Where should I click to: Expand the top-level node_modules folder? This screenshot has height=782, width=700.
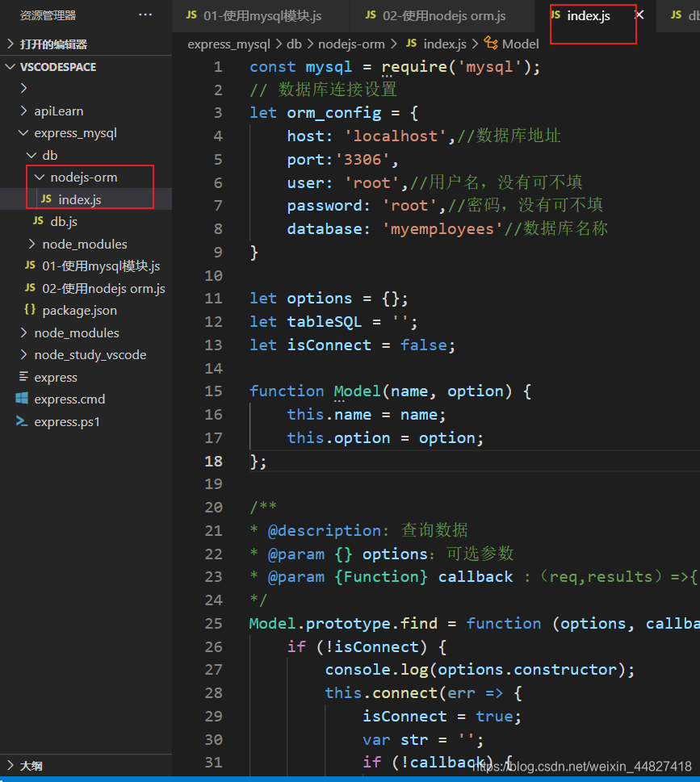(x=23, y=332)
